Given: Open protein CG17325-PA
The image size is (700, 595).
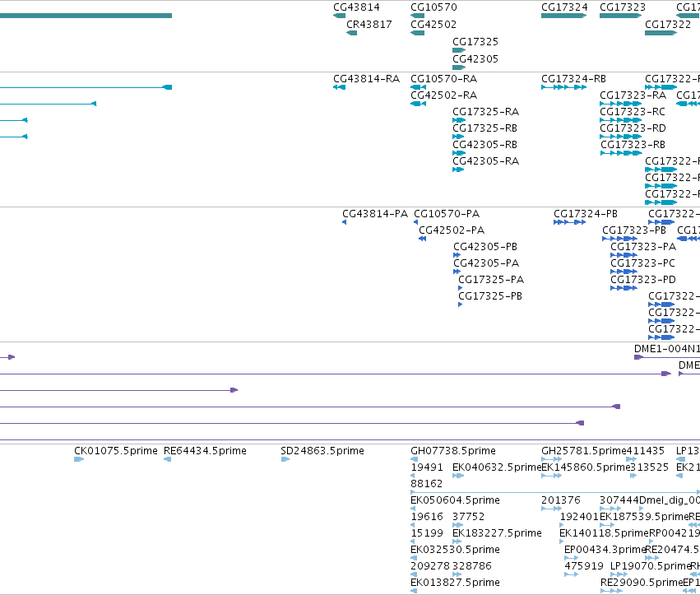Looking at the screenshot, I should click(x=491, y=281).
